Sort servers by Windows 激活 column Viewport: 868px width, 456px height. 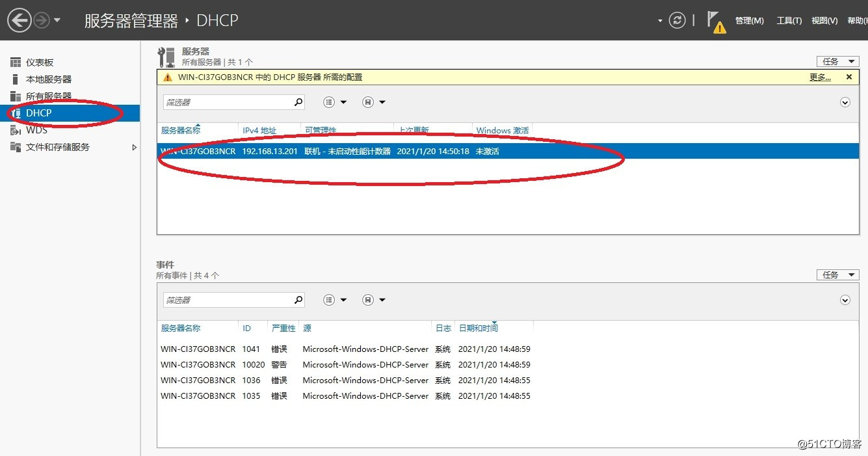coord(503,130)
